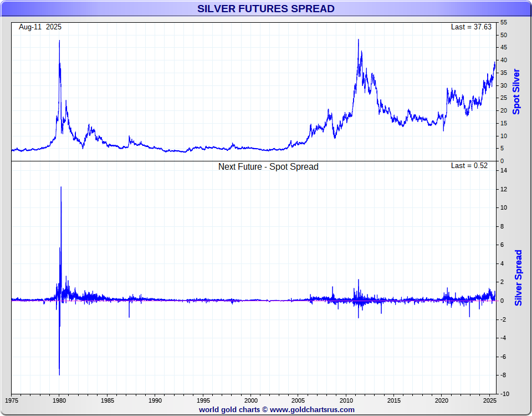Click the 1990 year label
Image resolution: width=532 pixels, height=416 pixels.
pyautogui.click(x=155, y=400)
